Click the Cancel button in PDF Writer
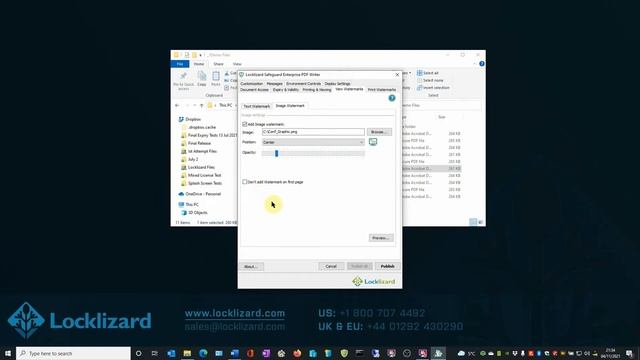Image resolution: width=640 pixels, height=360 pixels. pyautogui.click(x=331, y=266)
